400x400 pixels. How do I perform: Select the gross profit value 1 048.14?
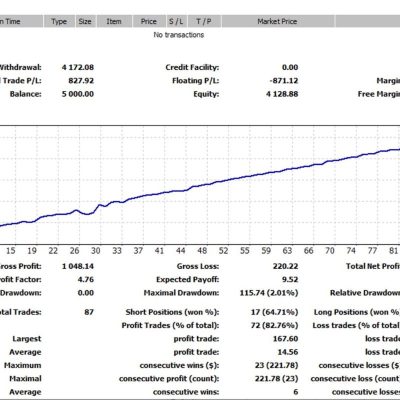tap(78, 266)
